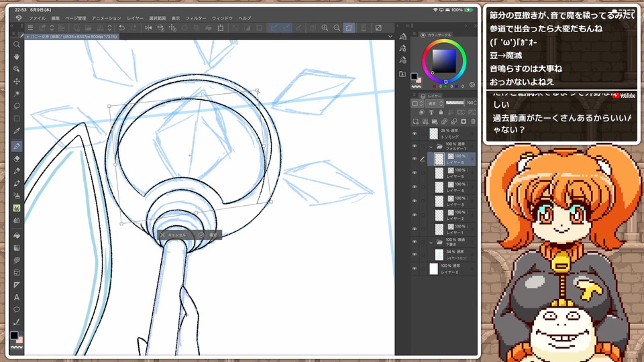Click the Redo arrow in command bar
644x362 pixels.
pyautogui.click(x=133, y=28)
